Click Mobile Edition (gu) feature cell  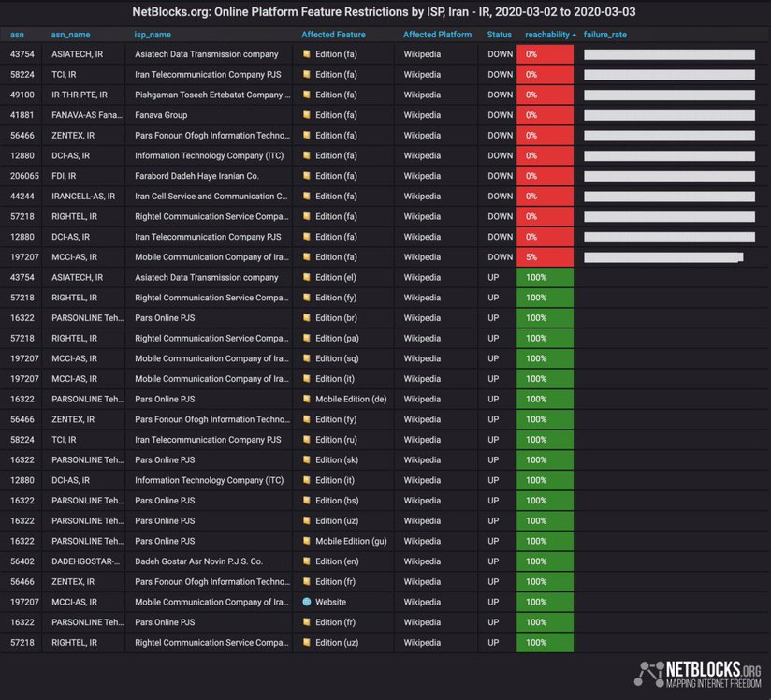pos(351,541)
